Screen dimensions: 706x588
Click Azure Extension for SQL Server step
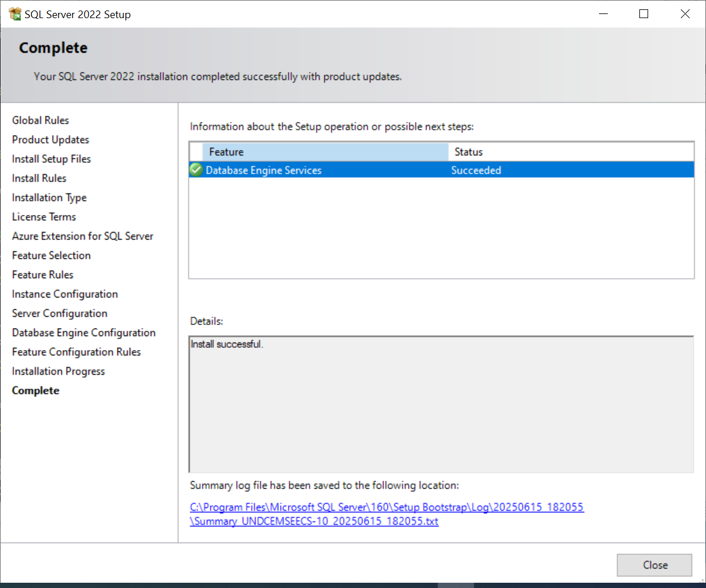tap(82, 236)
